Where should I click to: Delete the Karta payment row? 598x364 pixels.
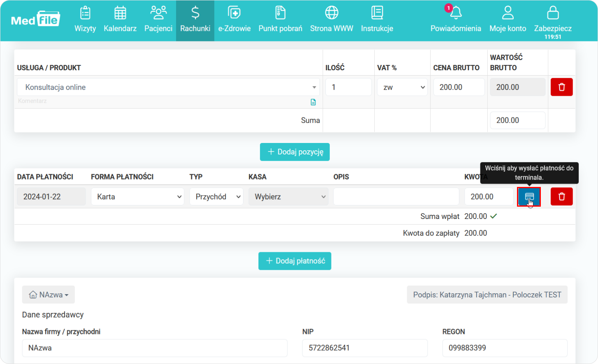click(x=562, y=197)
